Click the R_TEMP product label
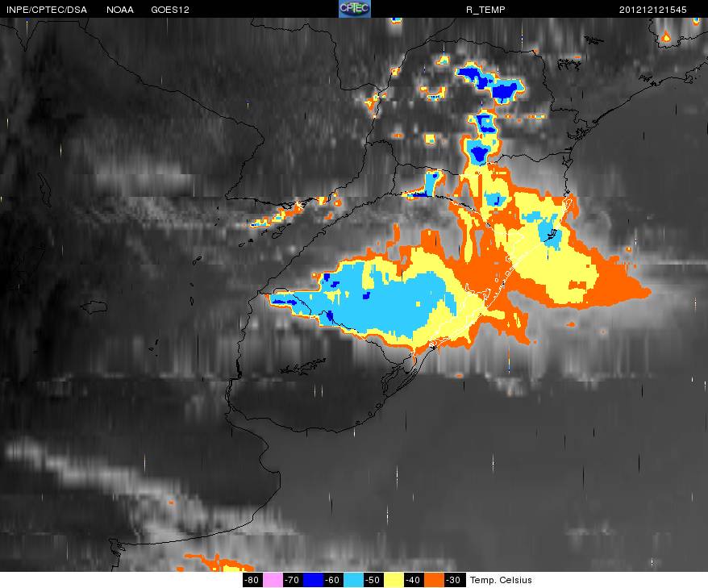 pyautogui.click(x=485, y=10)
